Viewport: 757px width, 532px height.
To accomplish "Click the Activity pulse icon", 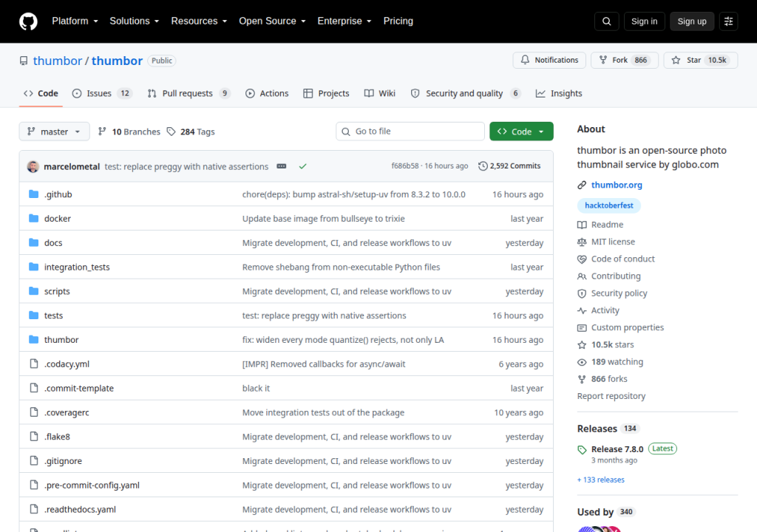I will [x=582, y=310].
